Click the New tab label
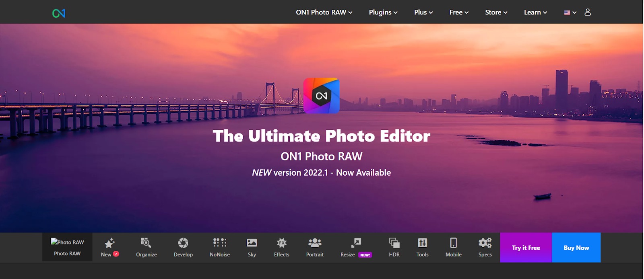Viewport: 644px width, 279px height. [x=106, y=254]
